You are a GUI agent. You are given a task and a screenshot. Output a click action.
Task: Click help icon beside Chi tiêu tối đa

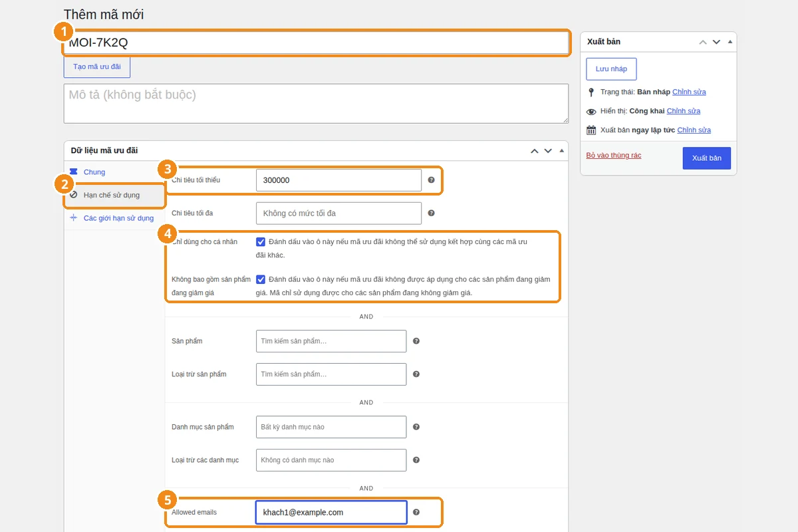tap(431, 213)
